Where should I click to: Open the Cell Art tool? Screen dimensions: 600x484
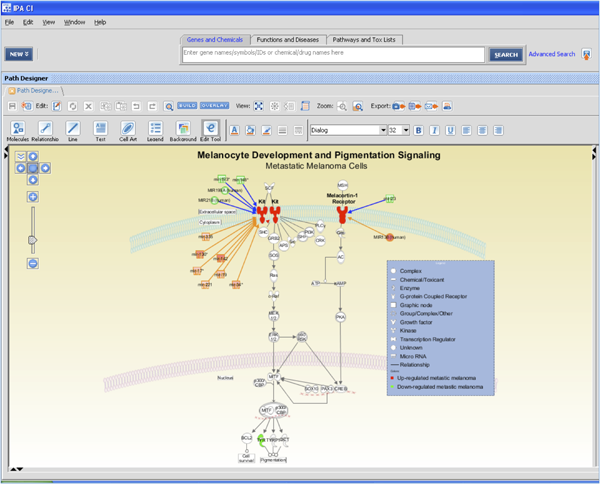[x=128, y=131]
